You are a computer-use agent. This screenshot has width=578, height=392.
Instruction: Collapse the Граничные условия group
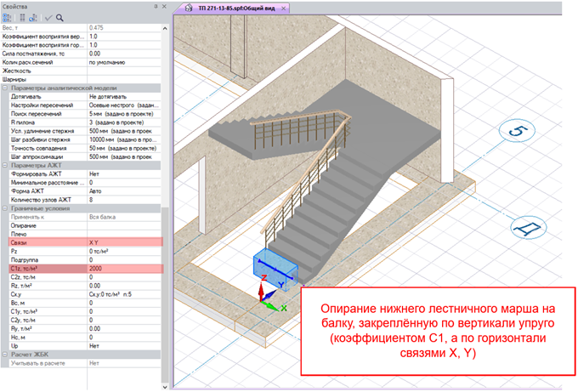(5, 208)
